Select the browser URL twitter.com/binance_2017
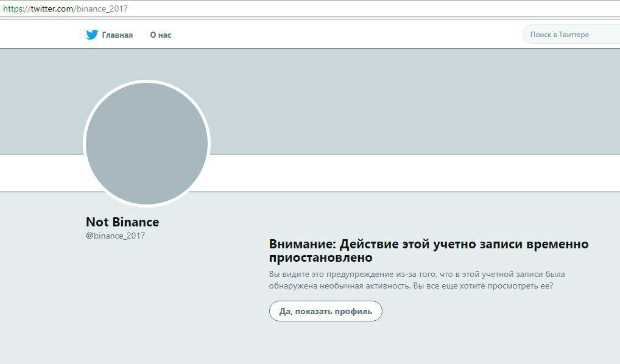 (65, 9)
